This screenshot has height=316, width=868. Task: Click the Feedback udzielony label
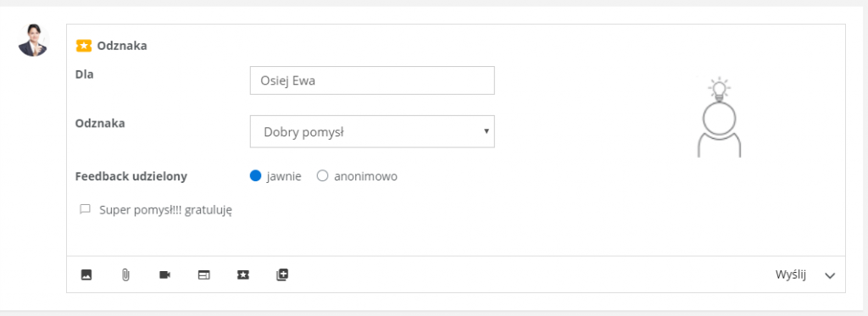131,176
